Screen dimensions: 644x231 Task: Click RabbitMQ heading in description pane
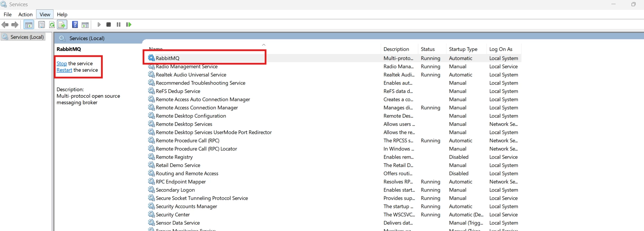pyautogui.click(x=69, y=49)
